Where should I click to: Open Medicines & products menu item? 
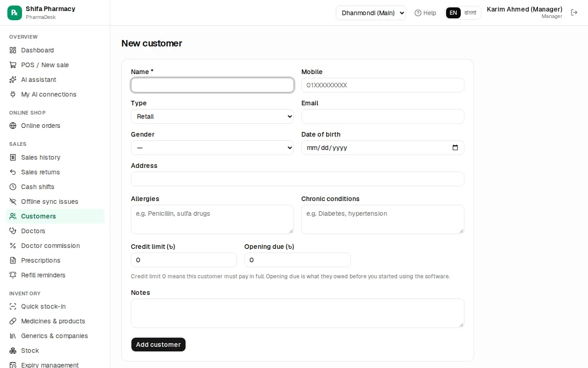pos(55,321)
